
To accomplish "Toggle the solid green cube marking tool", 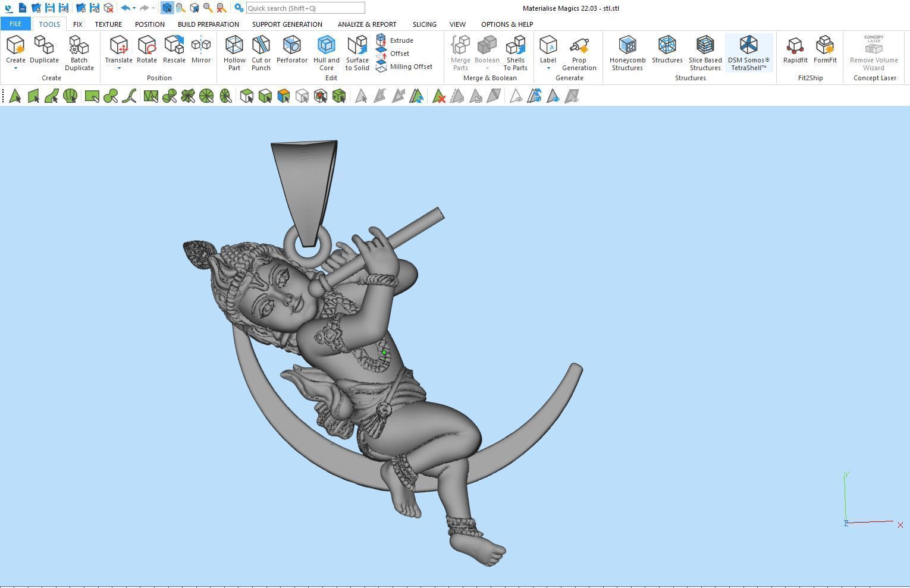I will tap(339, 96).
